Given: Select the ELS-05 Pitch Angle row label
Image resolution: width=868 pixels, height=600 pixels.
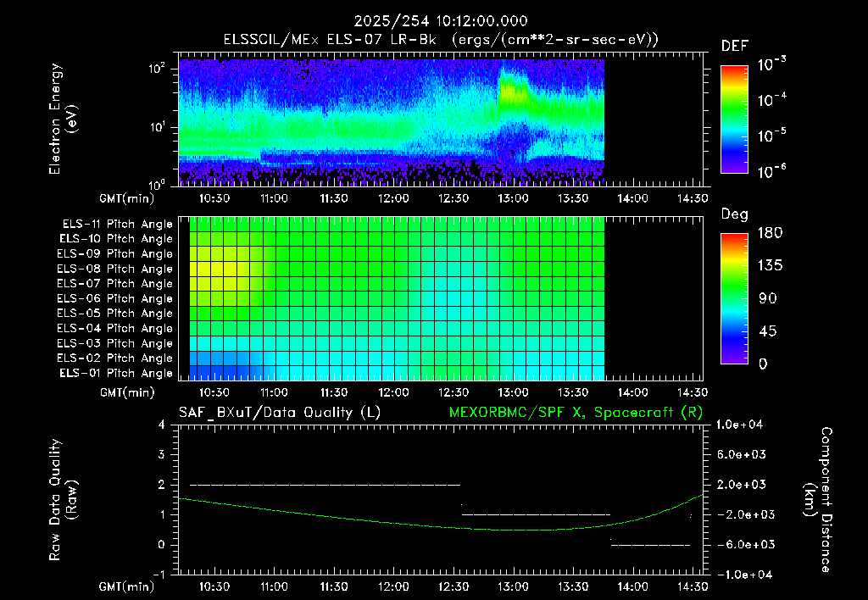Looking at the screenshot, I should (x=115, y=314).
